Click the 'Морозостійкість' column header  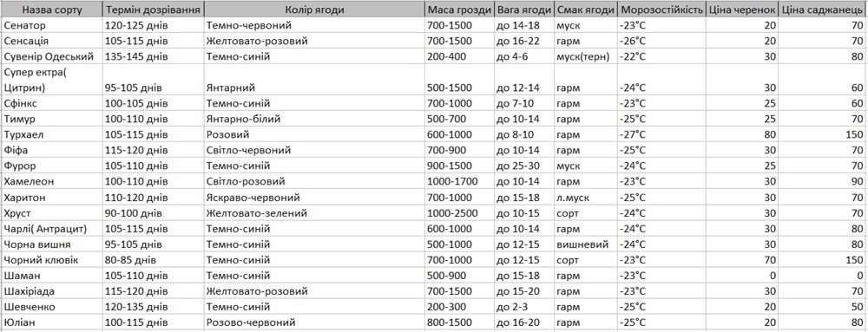[661, 10]
